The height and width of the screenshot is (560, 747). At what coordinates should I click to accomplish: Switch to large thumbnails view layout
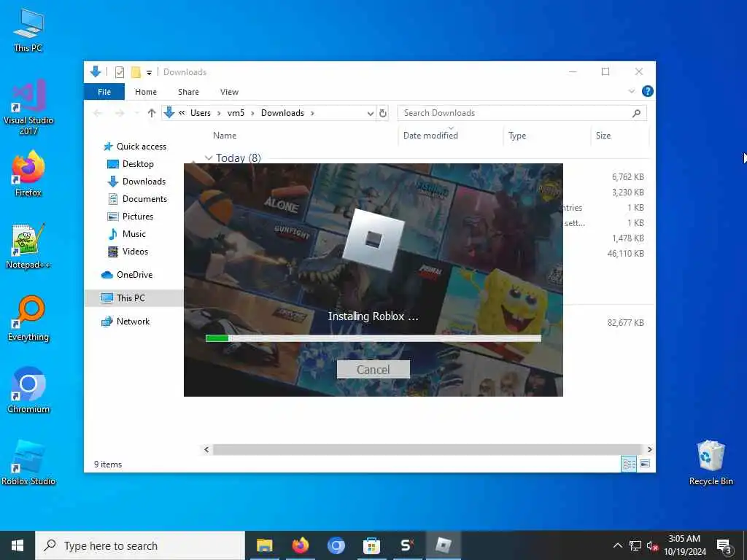click(645, 464)
